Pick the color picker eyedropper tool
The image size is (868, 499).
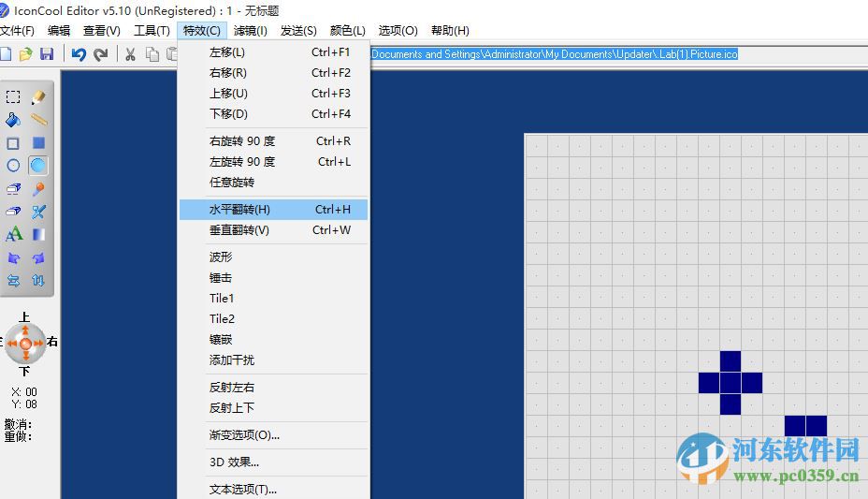tap(38, 189)
